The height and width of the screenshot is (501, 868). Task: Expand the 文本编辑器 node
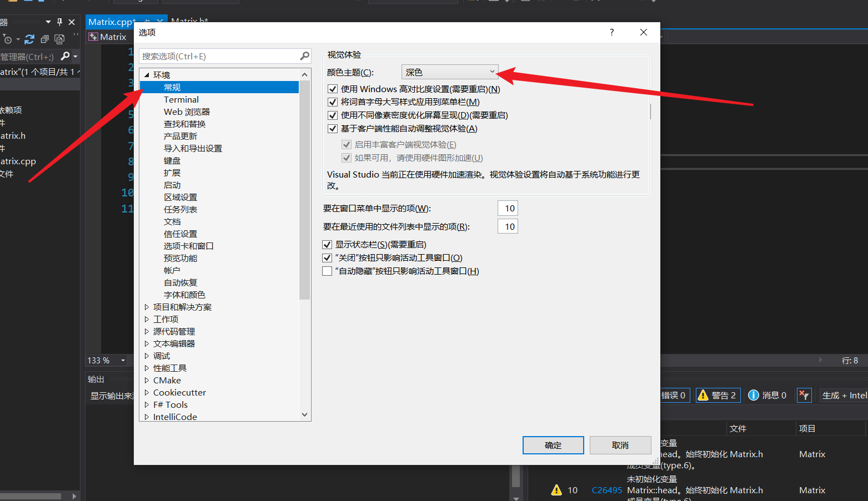pos(147,343)
